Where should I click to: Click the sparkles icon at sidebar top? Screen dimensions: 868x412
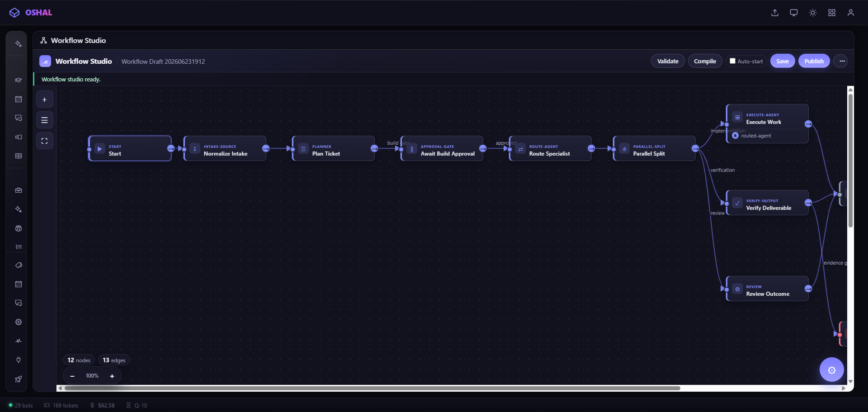pos(19,44)
